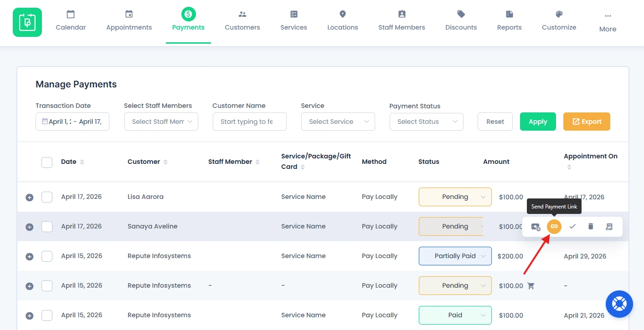Expand the Lisa Aarora row details
644x330 pixels.
pos(30,197)
